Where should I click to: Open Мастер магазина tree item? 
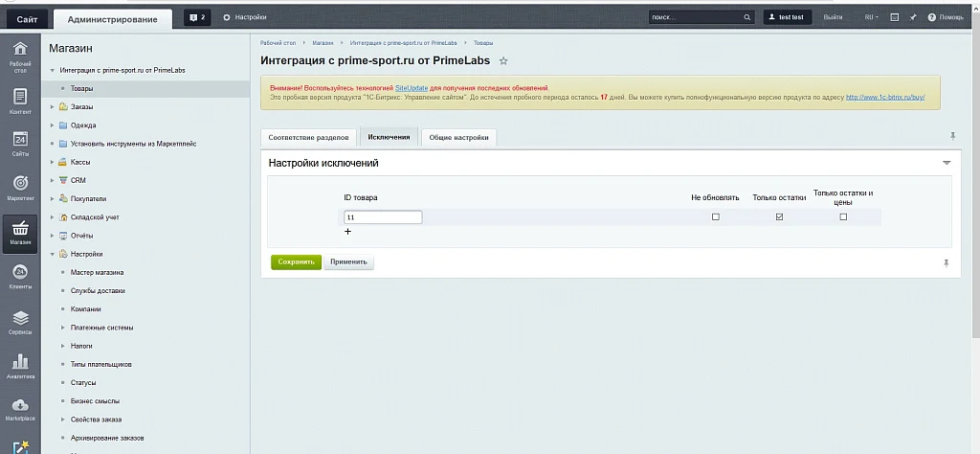coord(97,273)
